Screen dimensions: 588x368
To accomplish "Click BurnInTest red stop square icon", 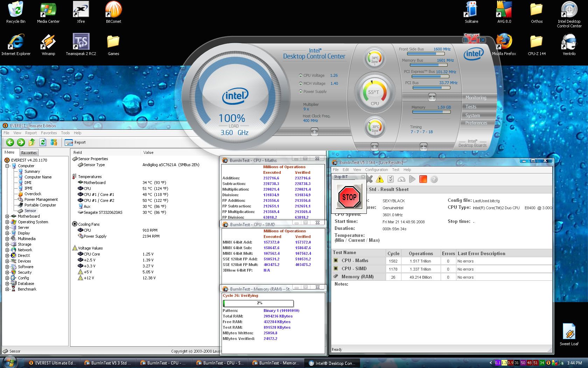I will [423, 179].
